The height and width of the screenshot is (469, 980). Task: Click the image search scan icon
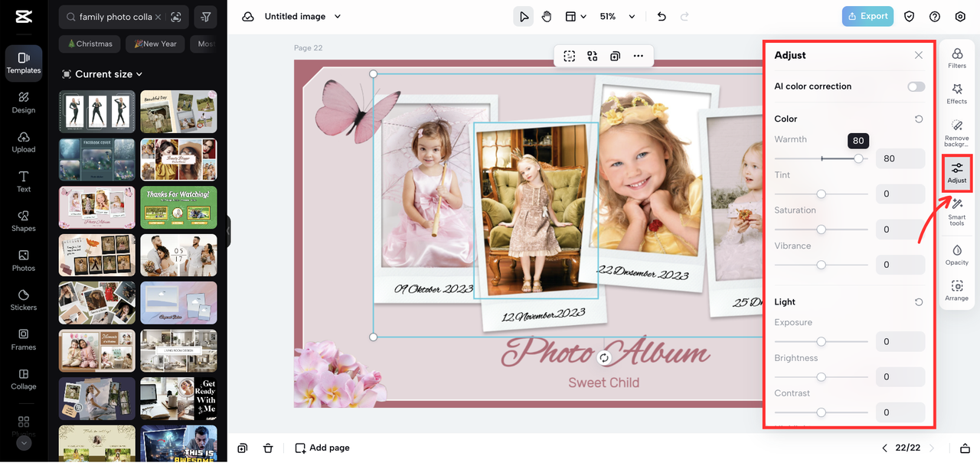(176, 17)
